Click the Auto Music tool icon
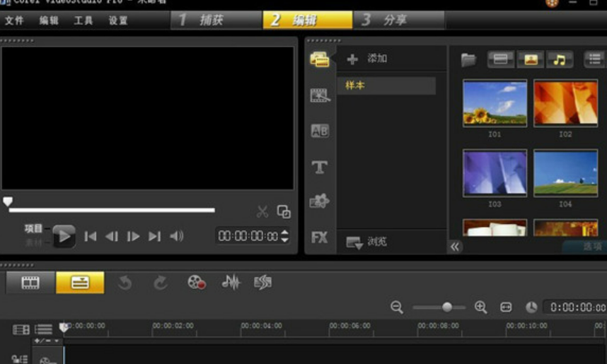The width and height of the screenshot is (607, 364). [x=262, y=283]
